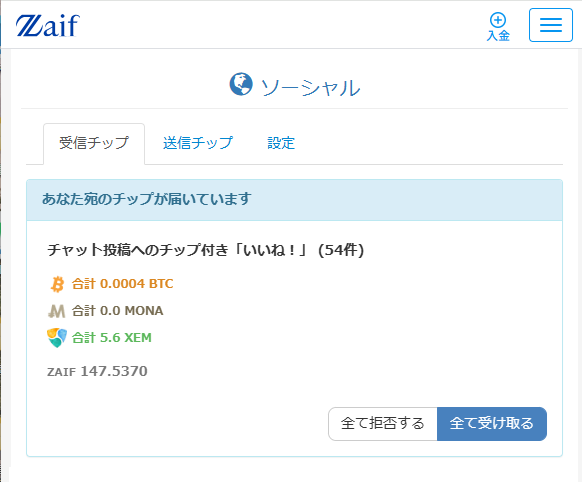
Task: Click the 入金 deposit plus icon
Action: [x=498, y=20]
